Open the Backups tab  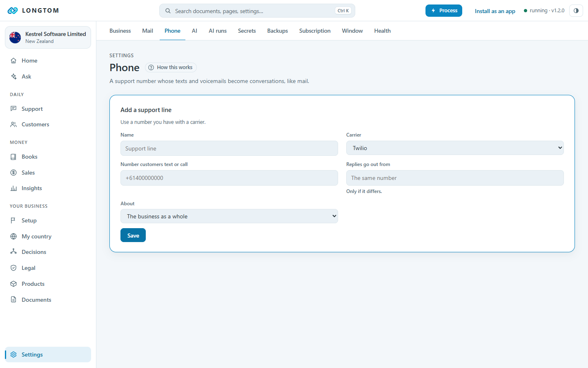coord(277,31)
